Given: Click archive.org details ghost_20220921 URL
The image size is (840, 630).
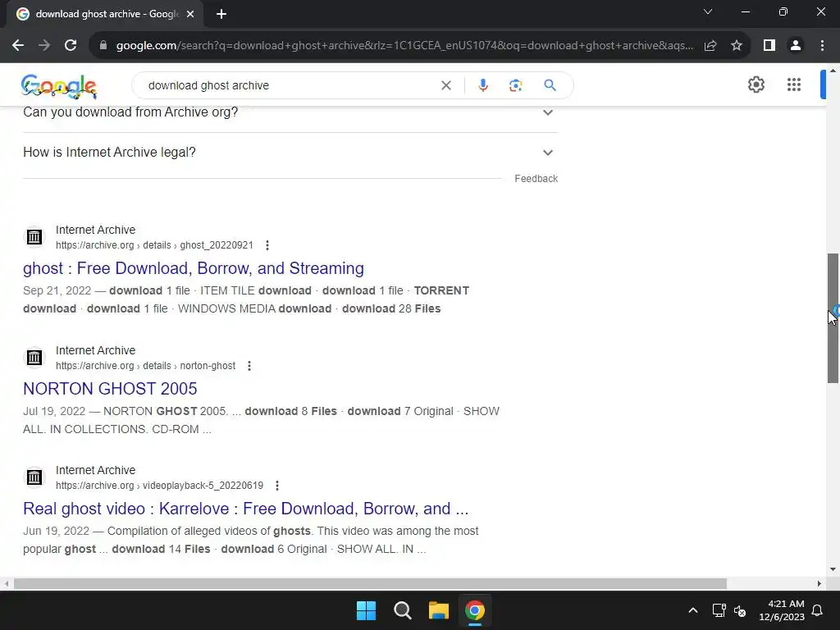Looking at the screenshot, I should (154, 245).
